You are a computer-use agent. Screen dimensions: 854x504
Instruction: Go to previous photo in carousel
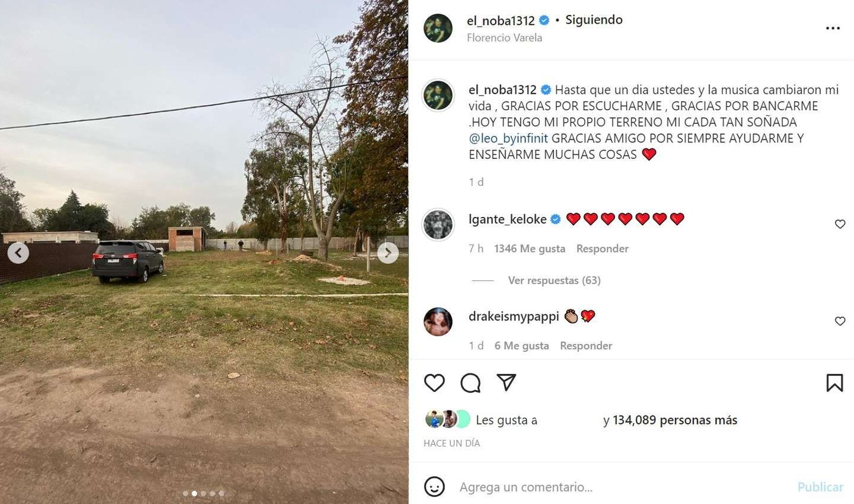coord(18,253)
